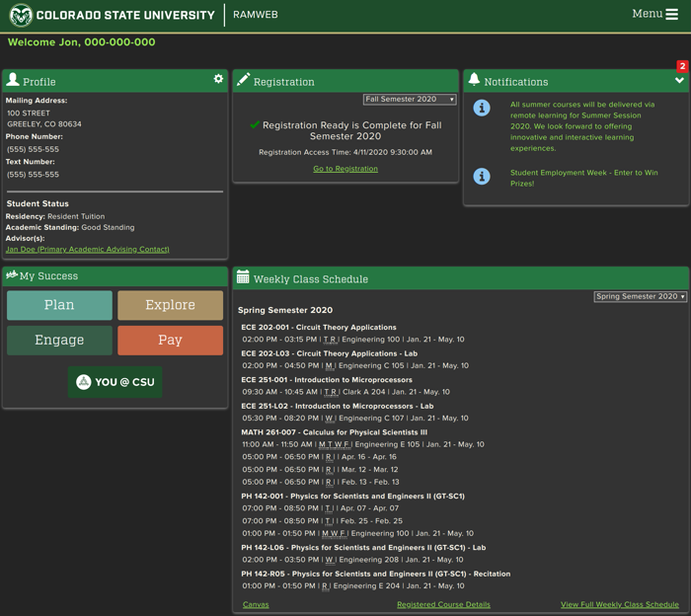
Task: Click the Engage button
Action: pyautogui.click(x=59, y=341)
